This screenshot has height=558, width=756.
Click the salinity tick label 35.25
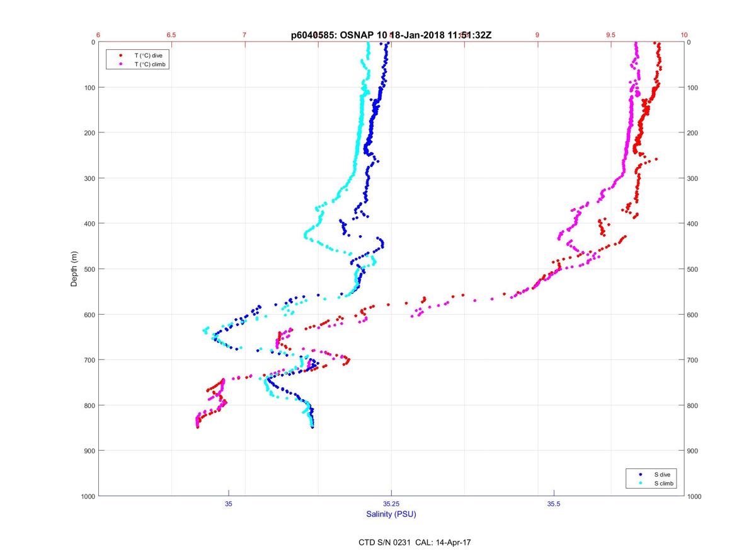tap(391, 504)
